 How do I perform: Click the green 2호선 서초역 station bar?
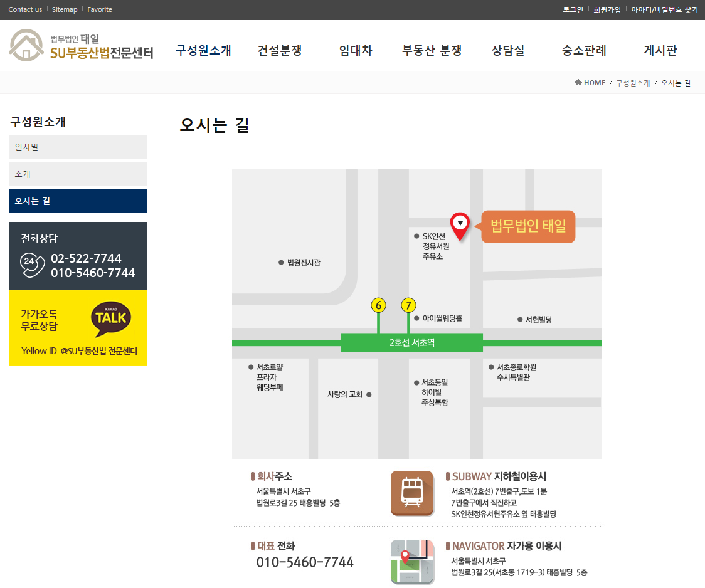(411, 343)
